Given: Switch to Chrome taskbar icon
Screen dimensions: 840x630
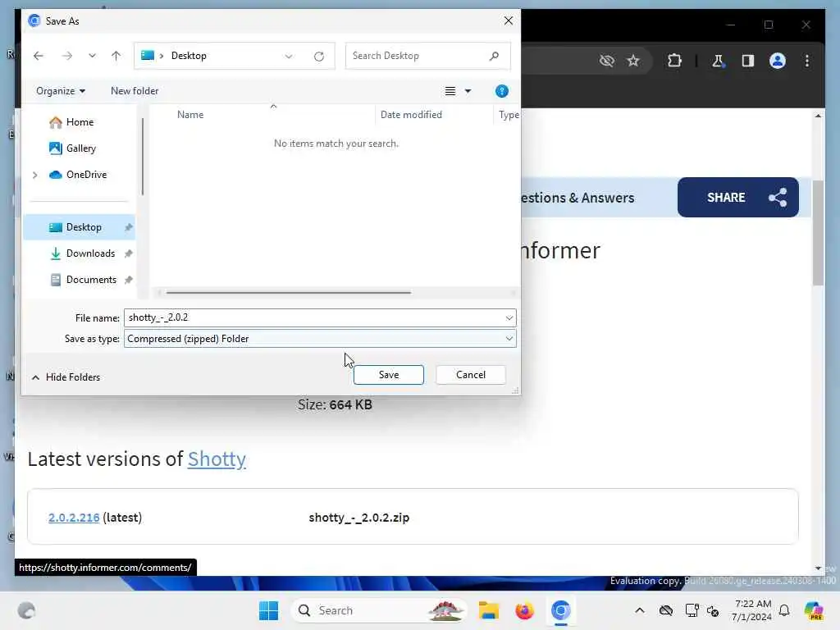Looking at the screenshot, I should 560,610.
